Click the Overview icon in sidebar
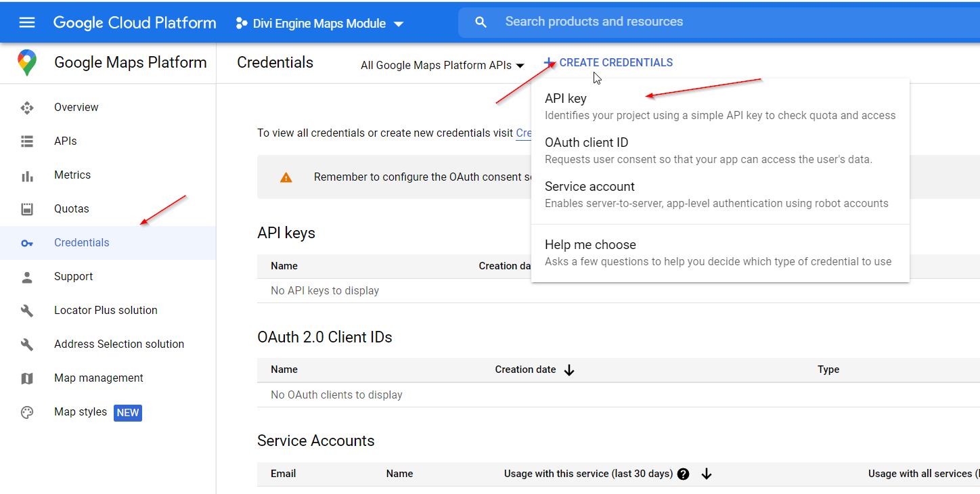 [x=27, y=108]
